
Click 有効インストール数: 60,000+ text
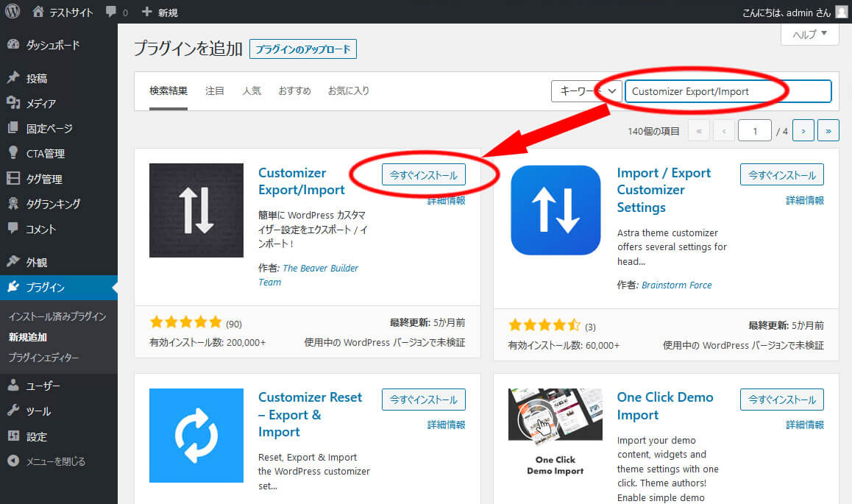[564, 345]
